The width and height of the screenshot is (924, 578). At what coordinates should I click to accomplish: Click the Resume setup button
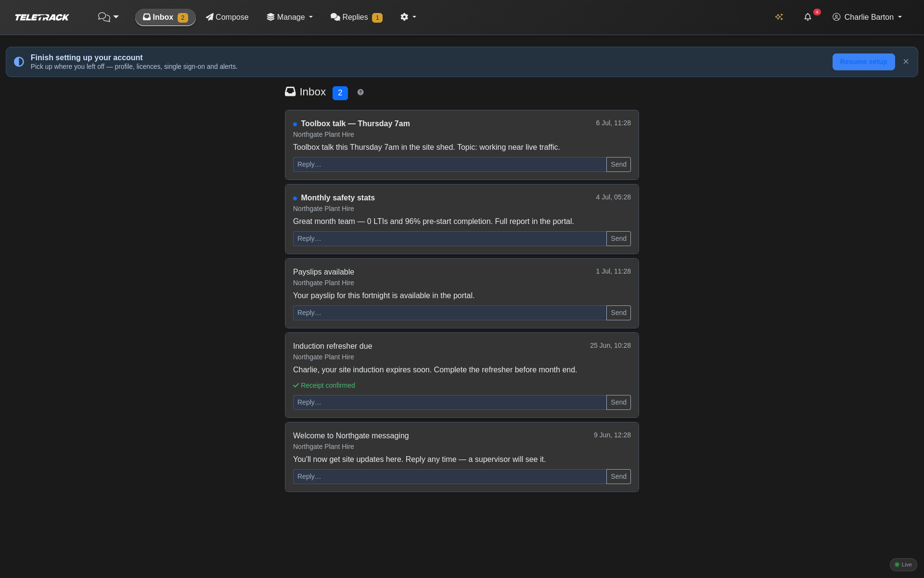864,62
